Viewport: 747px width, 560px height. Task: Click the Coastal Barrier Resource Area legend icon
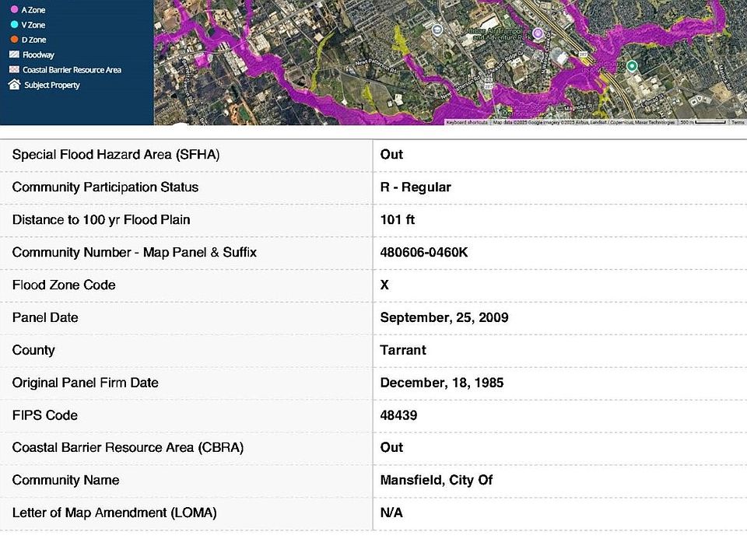click(14, 70)
